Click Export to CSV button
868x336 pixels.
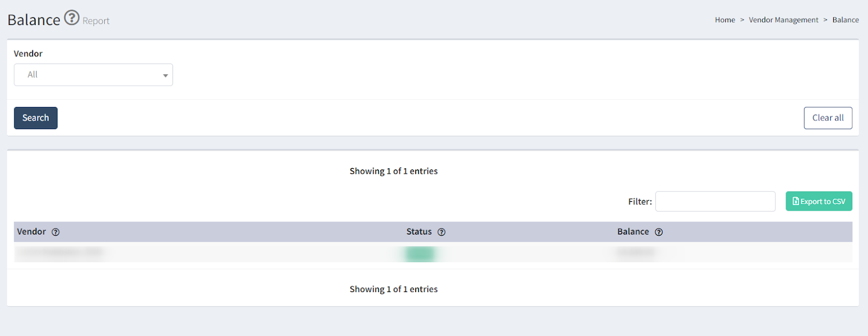[819, 201]
